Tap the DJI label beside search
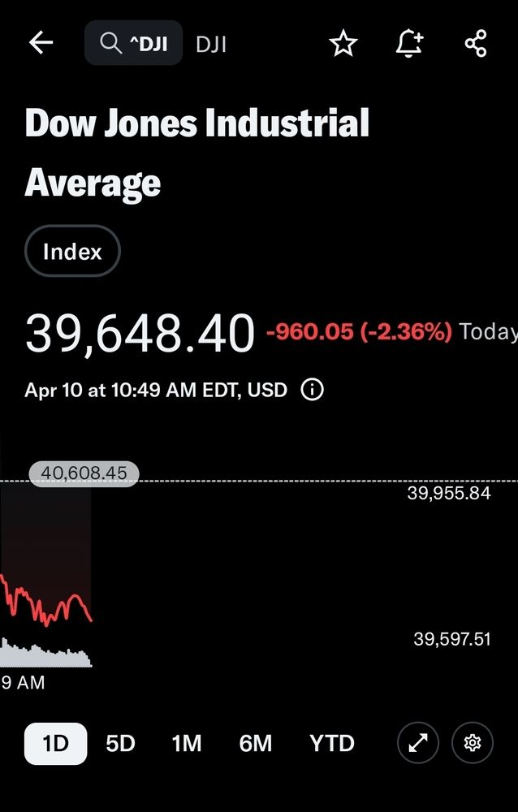Screen dimensions: 518x812 211,44
